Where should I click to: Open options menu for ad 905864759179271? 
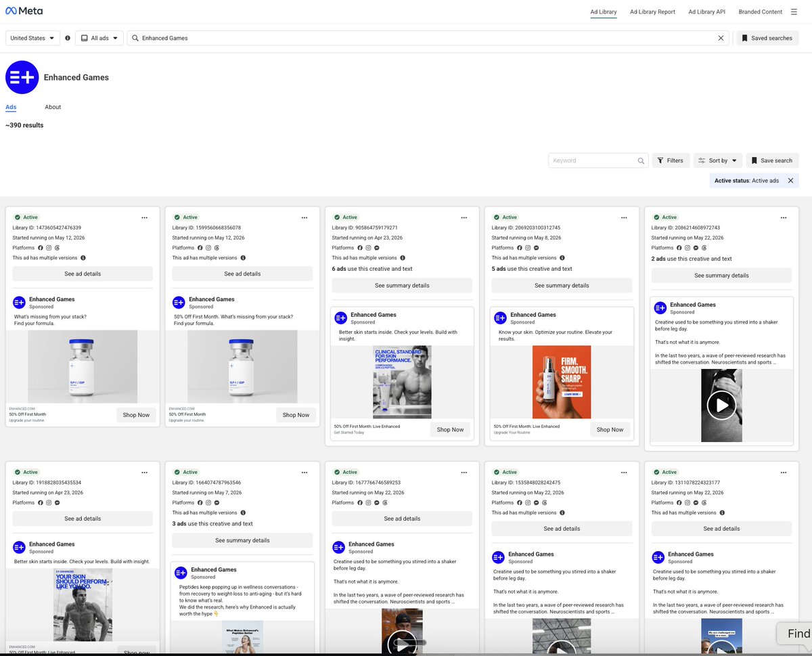click(464, 218)
